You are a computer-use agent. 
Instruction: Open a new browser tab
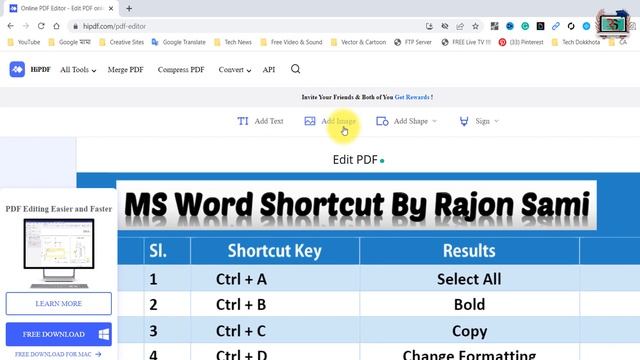pos(129,8)
